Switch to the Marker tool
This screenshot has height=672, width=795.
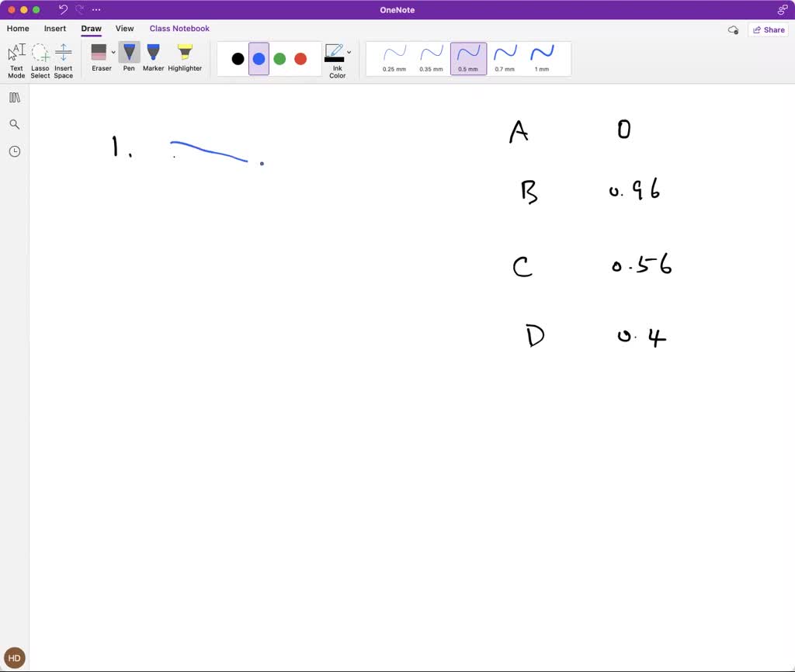153,57
